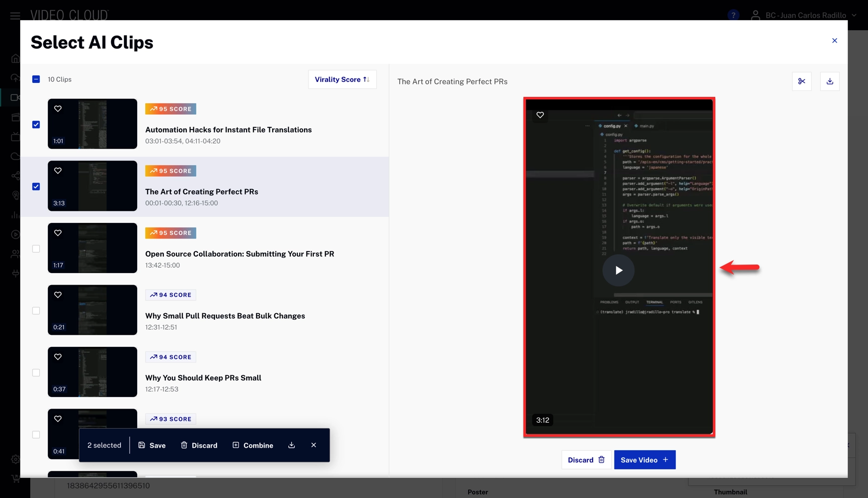Favorite the Why Small Pull Requests clip

(58, 295)
